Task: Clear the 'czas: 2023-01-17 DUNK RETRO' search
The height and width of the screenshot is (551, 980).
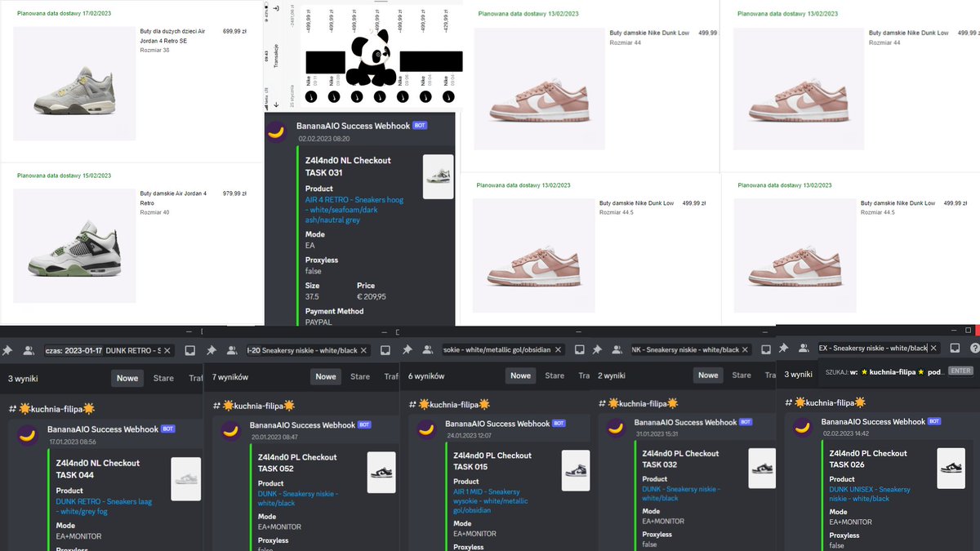Action: coord(167,350)
